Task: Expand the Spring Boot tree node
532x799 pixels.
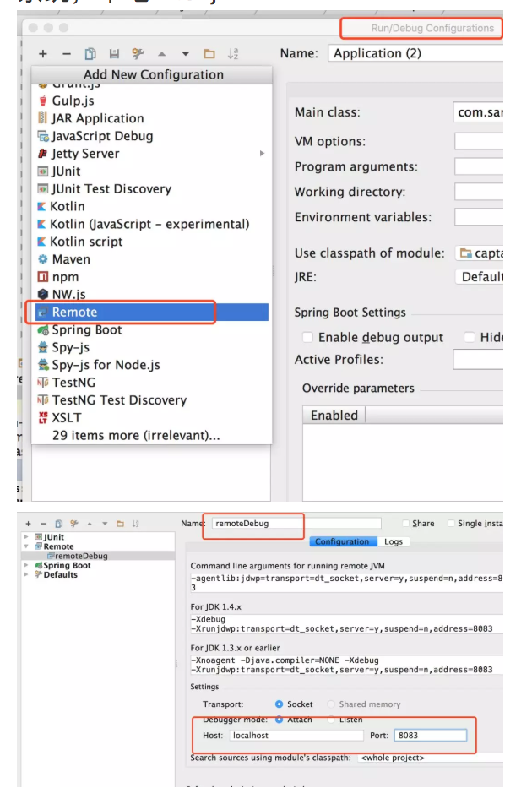Action: point(26,565)
